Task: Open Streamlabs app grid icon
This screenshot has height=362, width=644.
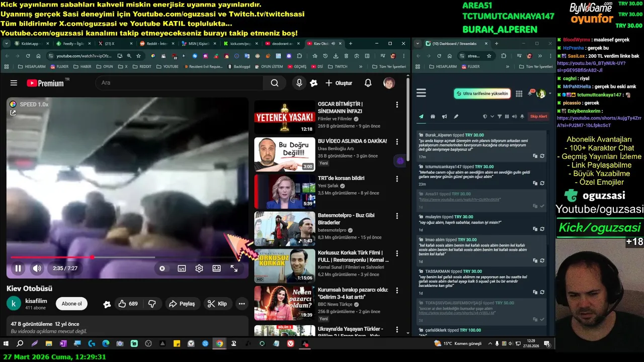Action: click(x=519, y=94)
